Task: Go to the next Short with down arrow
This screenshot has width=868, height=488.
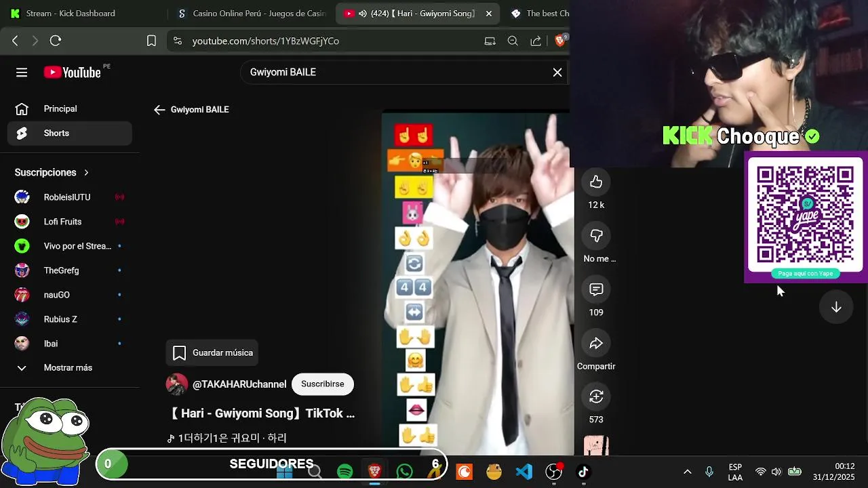Action: tap(836, 307)
